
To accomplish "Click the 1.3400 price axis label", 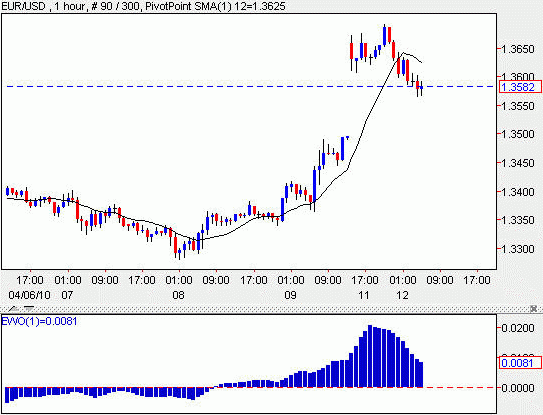I will pyautogui.click(x=518, y=192).
